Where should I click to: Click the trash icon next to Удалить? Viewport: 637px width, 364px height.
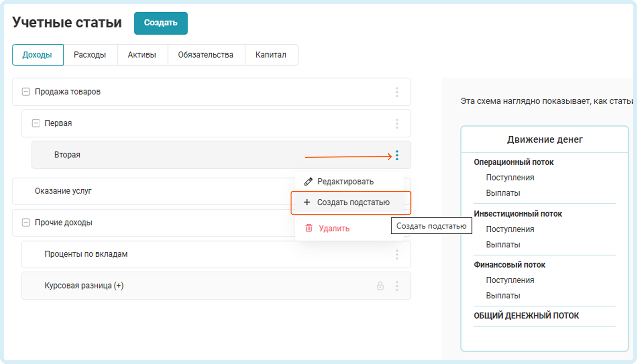tap(309, 228)
